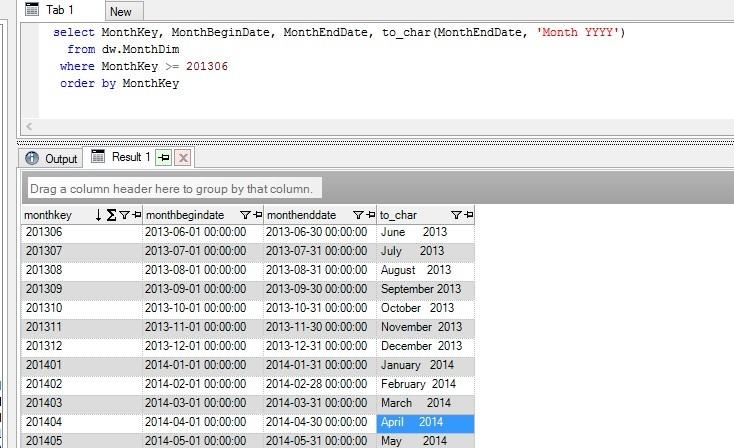Switch to Tab 1 query tab
Screen dimensions: 734x448
tap(60, 10)
